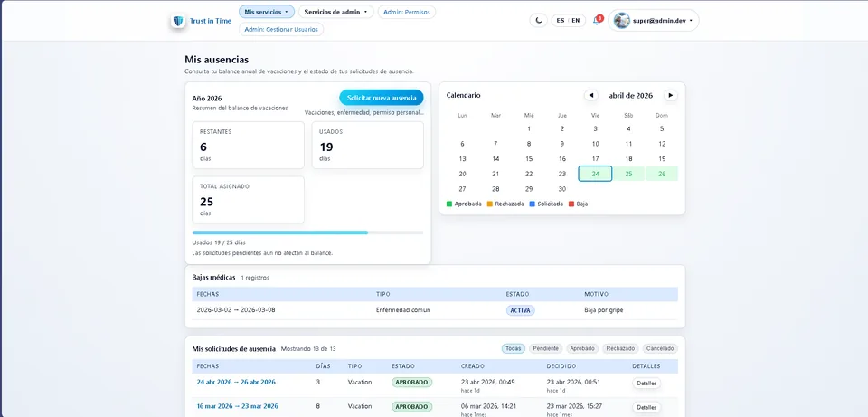This screenshot has width=868, height=417.
Task: Click APROBADO badge in 24 abr row
Action: pos(412,382)
